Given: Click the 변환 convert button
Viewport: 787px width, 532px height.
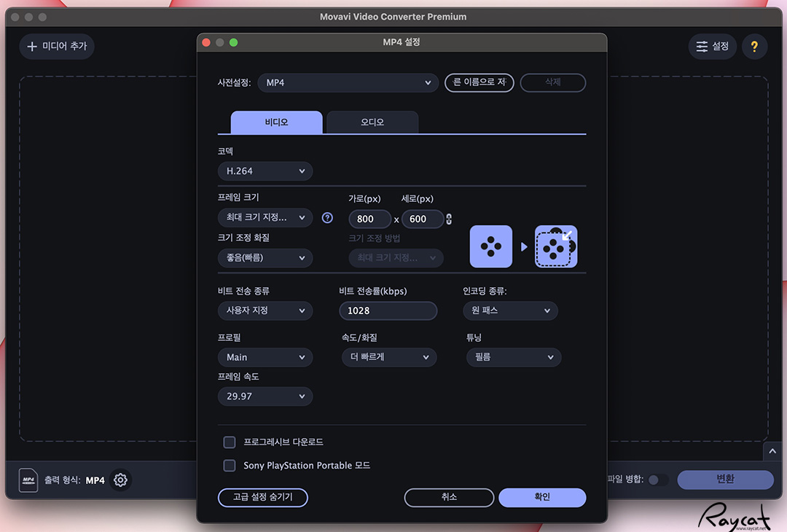Looking at the screenshot, I should pyautogui.click(x=725, y=480).
